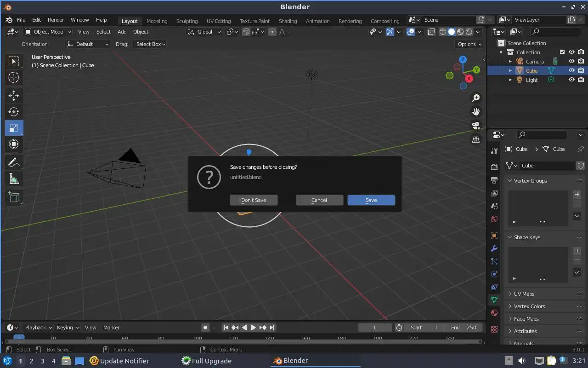Hide the Camera in viewport
This screenshot has height=368, width=588.
571,61
